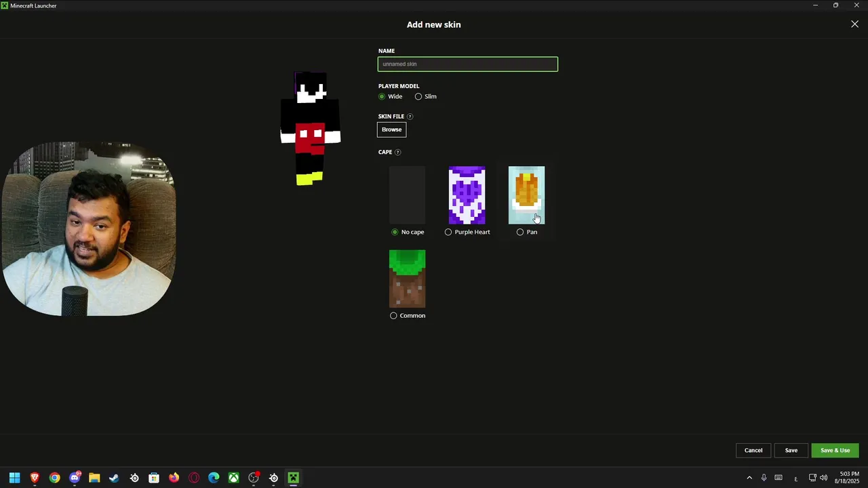The image size is (868, 488).
Task: Open the network status tray icon
Action: click(812, 478)
